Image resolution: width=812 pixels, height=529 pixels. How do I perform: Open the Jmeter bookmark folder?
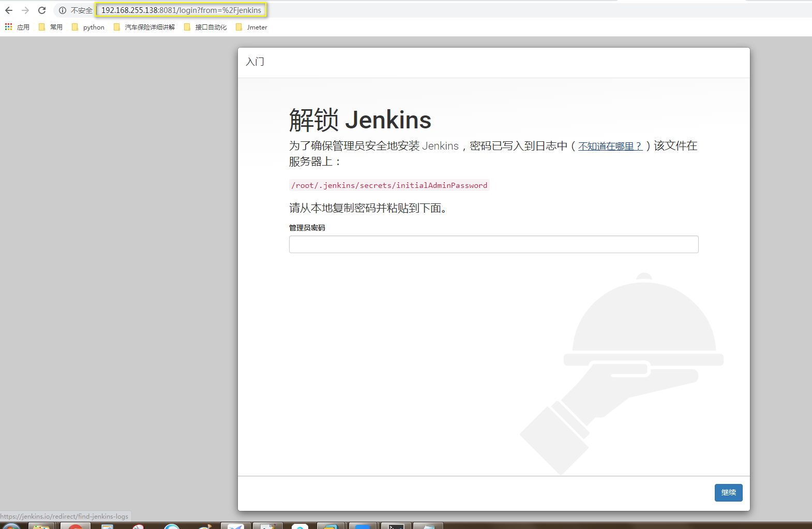pos(251,27)
